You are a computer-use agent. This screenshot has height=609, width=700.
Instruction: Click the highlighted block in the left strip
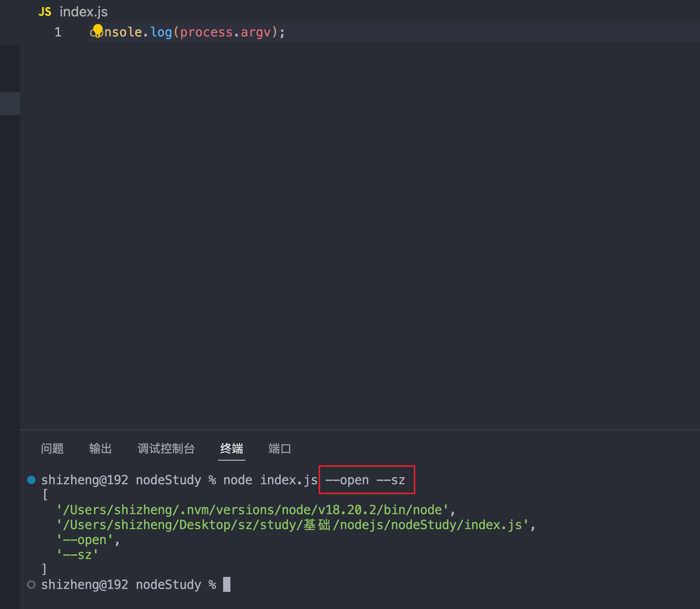[10, 104]
